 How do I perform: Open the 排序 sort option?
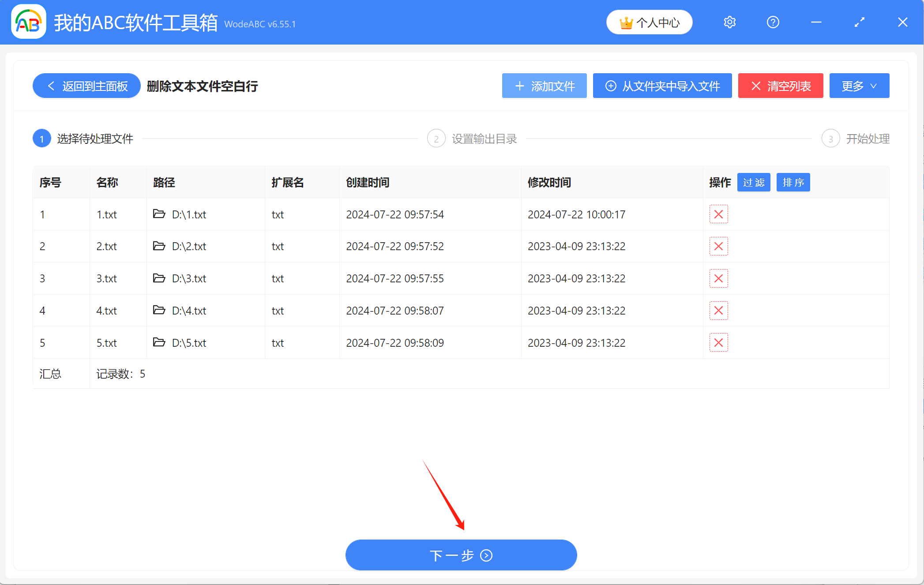(793, 182)
